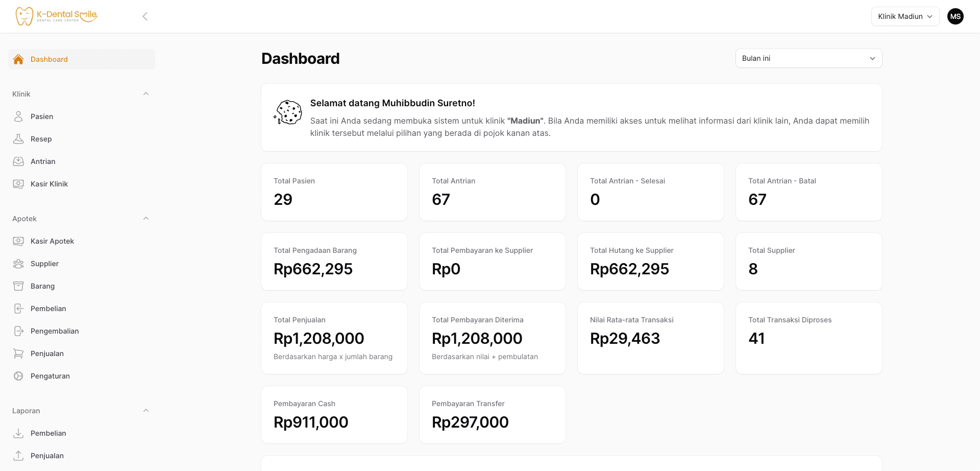Image resolution: width=980 pixels, height=471 pixels.
Task: Click the Resep flask icon
Action: point(18,139)
